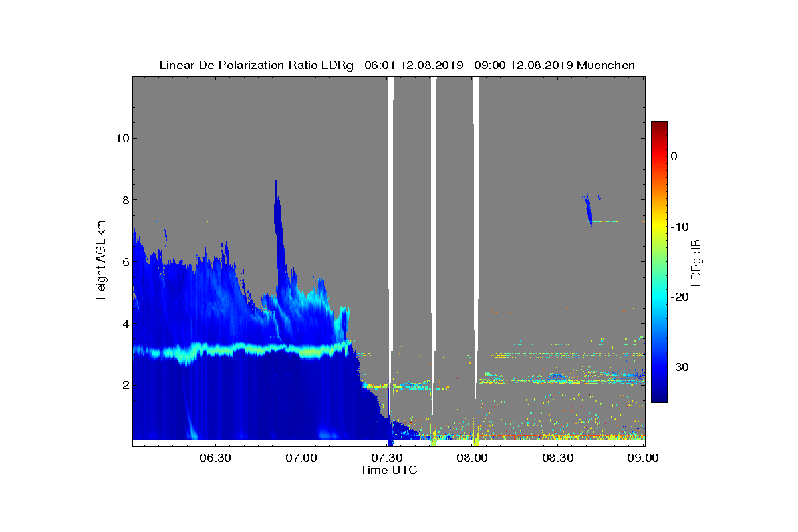Image resolution: width=798 pixels, height=532 pixels.
Task: Click the colorbar value -30
Action: click(680, 368)
